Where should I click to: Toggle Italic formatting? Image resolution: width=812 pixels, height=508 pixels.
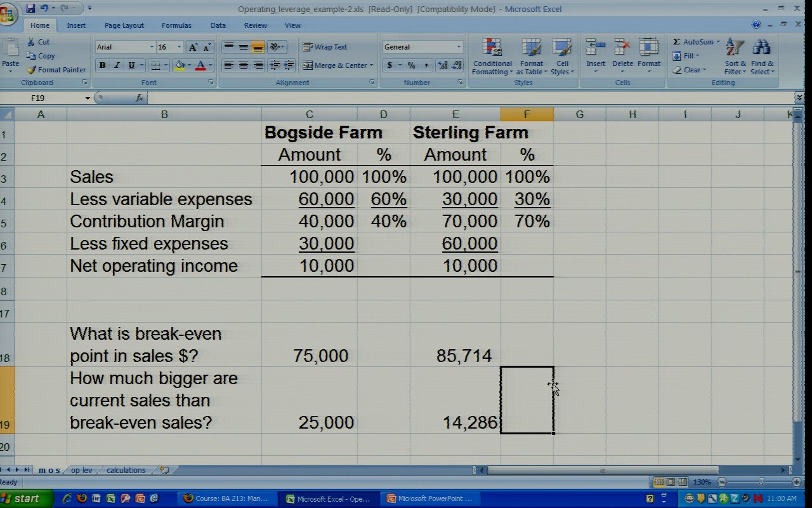[117, 65]
